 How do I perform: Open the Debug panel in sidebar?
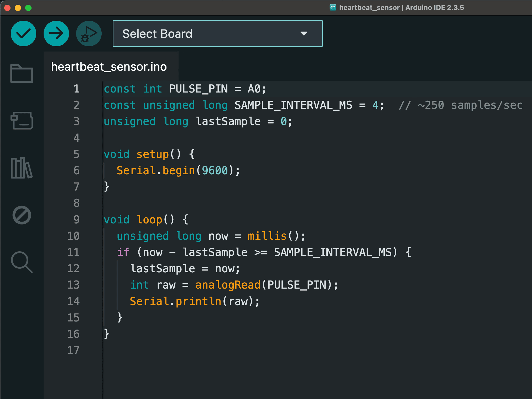[x=22, y=215]
